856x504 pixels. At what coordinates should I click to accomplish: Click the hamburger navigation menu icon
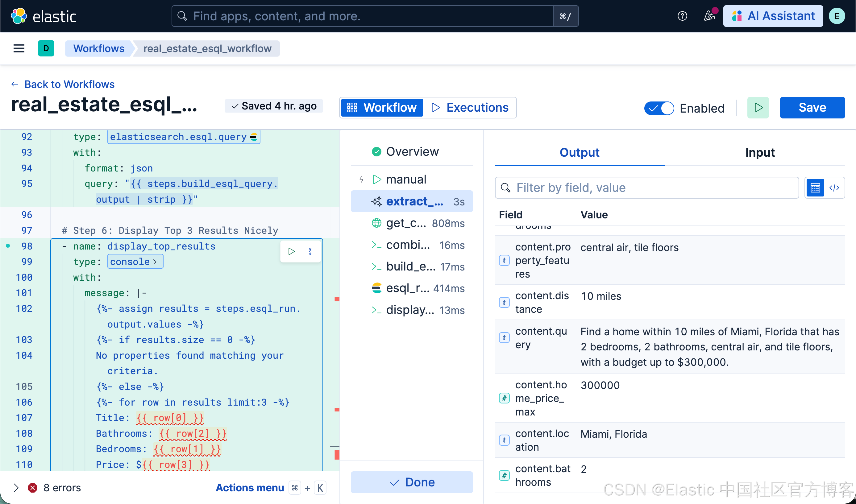click(x=19, y=48)
